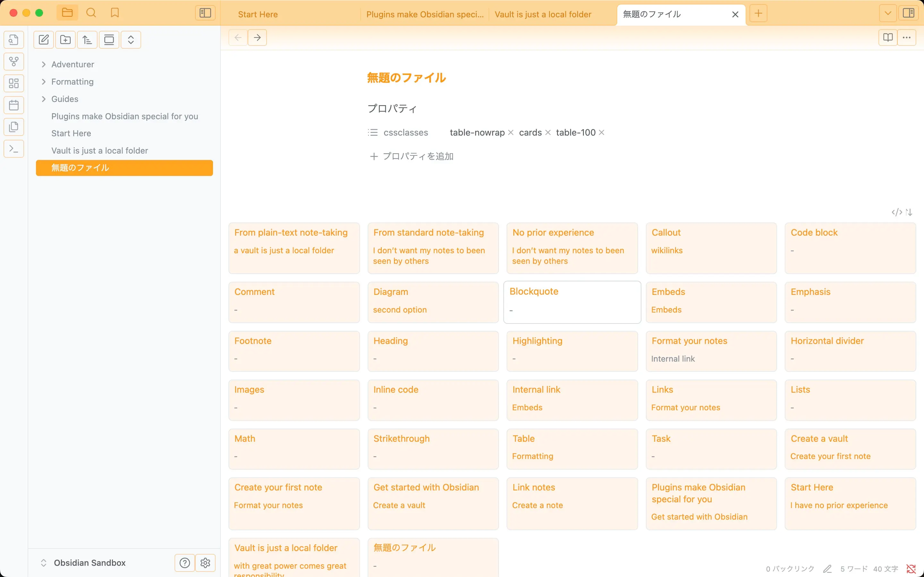Open the vault switcher Obsidian Sandbox

coord(89,563)
